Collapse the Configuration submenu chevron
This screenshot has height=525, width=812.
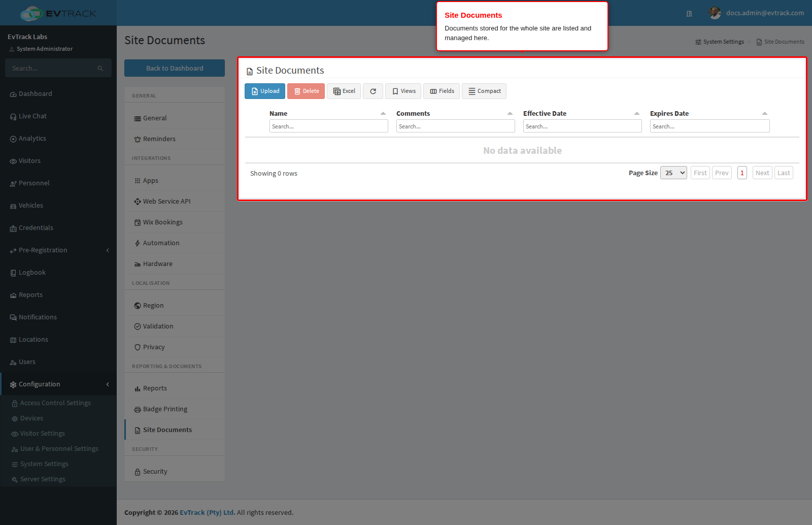(108, 384)
